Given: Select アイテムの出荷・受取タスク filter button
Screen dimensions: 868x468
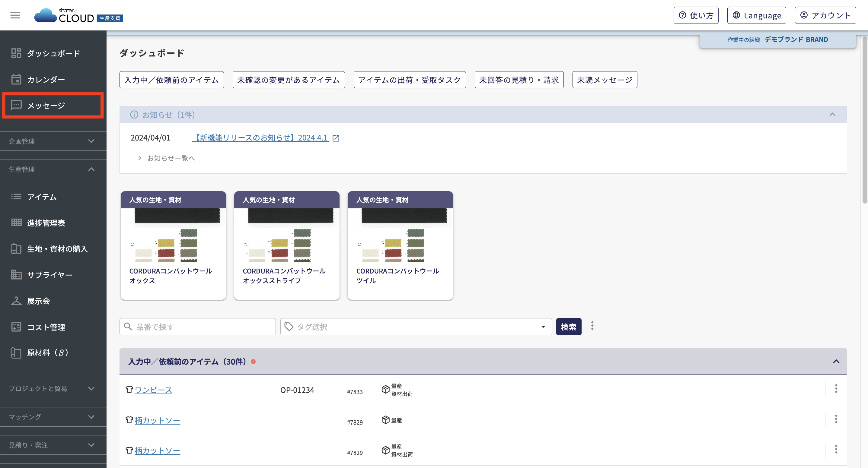Looking at the screenshot, I should click(409, 80).
